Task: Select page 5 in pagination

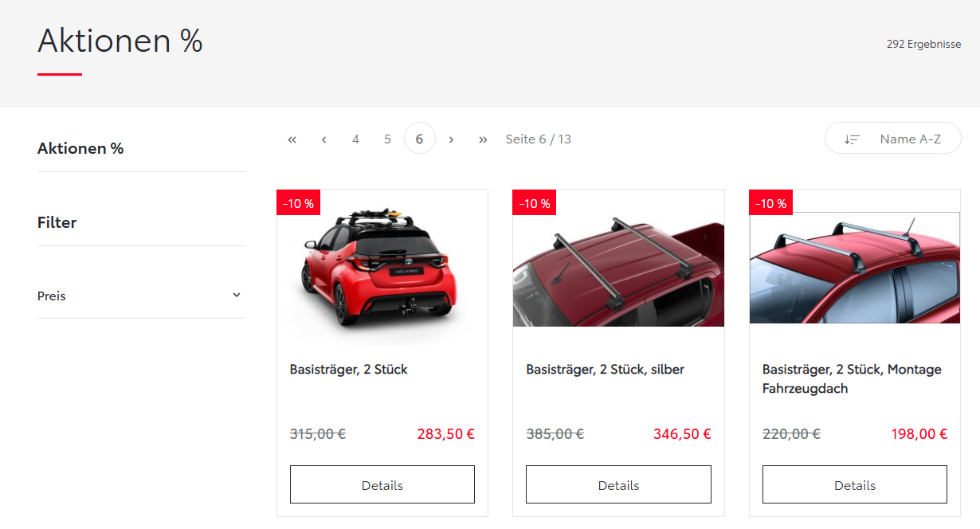Action: [387, 139]
